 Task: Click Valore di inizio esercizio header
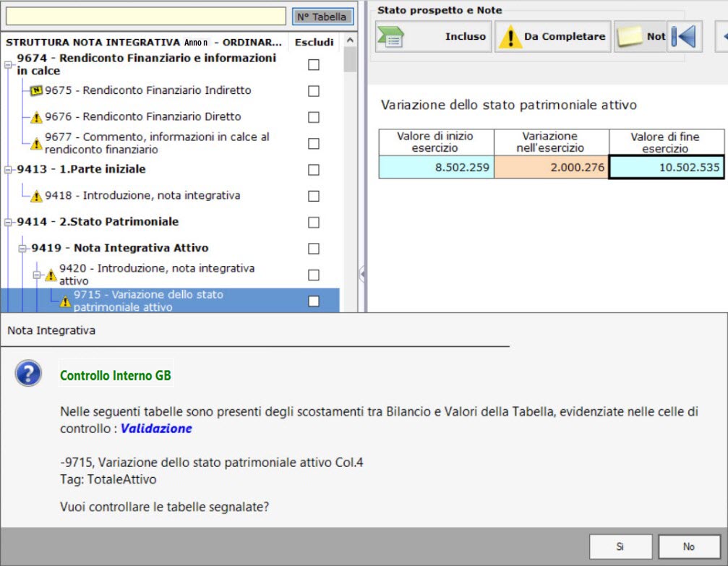(x=437, y=142)
